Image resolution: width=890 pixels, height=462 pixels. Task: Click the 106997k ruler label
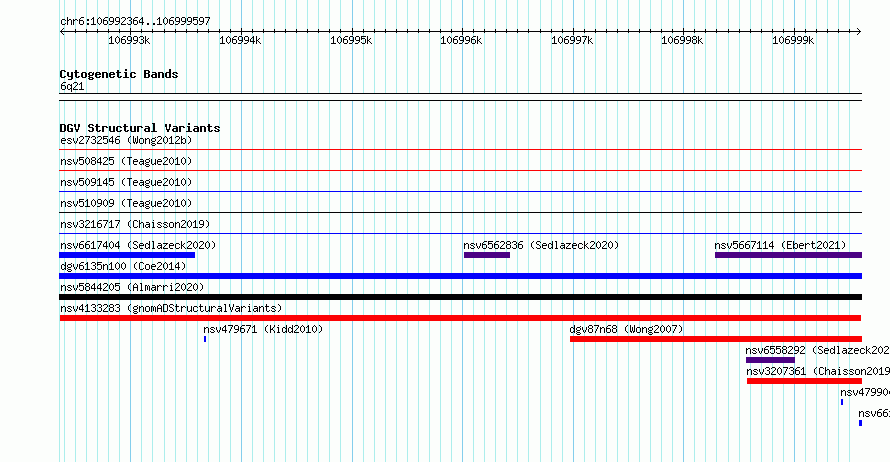click(x=572, y=40)
